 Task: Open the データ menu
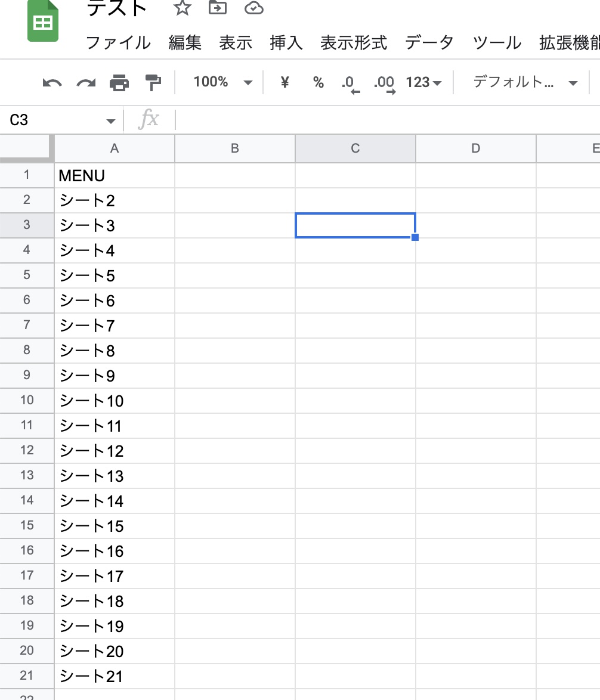click(x=429, y=43)
